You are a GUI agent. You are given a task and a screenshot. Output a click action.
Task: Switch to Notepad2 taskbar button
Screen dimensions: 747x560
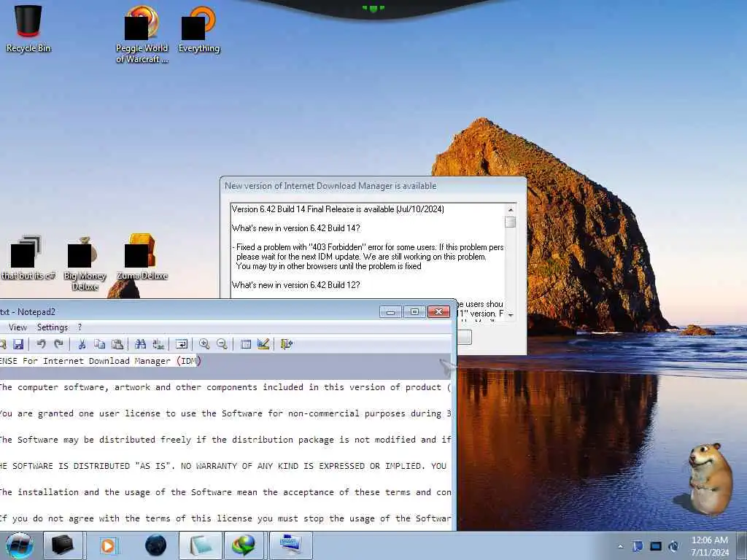click(x=201, y=545)
